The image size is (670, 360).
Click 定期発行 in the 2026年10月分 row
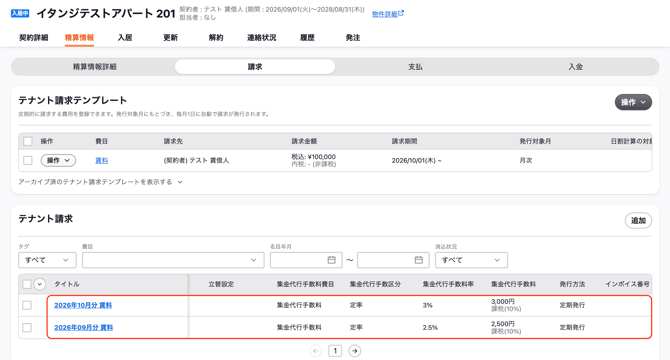[572, 305]
